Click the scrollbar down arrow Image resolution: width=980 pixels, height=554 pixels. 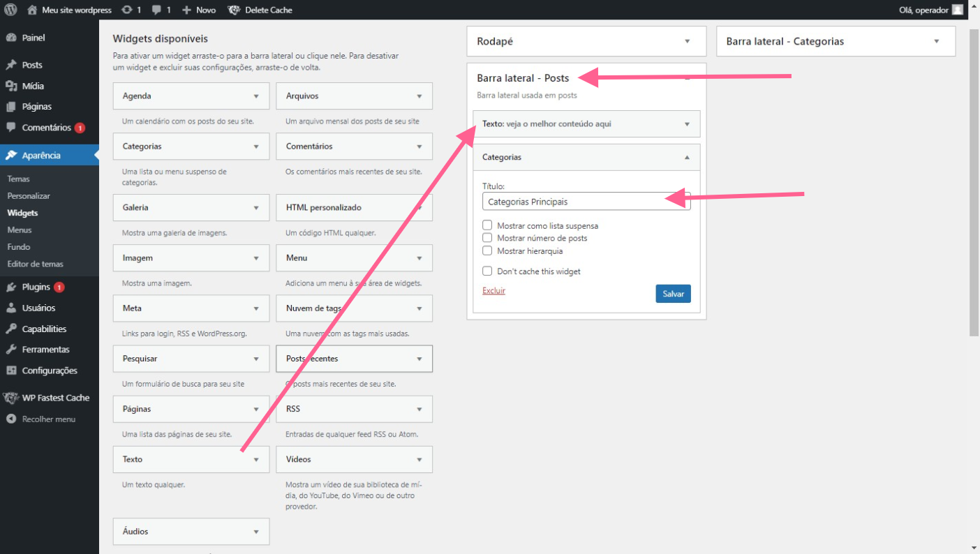(x=974, y=548)
